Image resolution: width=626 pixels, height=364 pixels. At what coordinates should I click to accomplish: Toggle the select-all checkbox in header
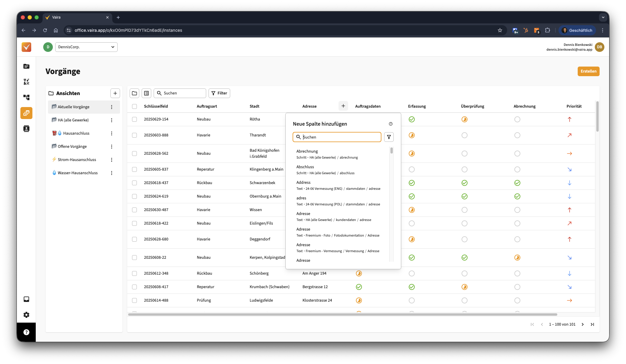(x=134, y=106)
